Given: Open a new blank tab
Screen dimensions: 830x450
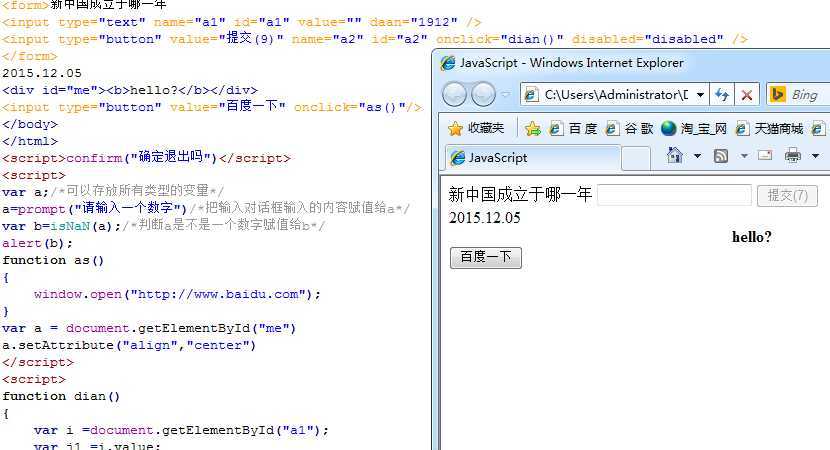Looking at the screenshot, I should click(636, 158).
